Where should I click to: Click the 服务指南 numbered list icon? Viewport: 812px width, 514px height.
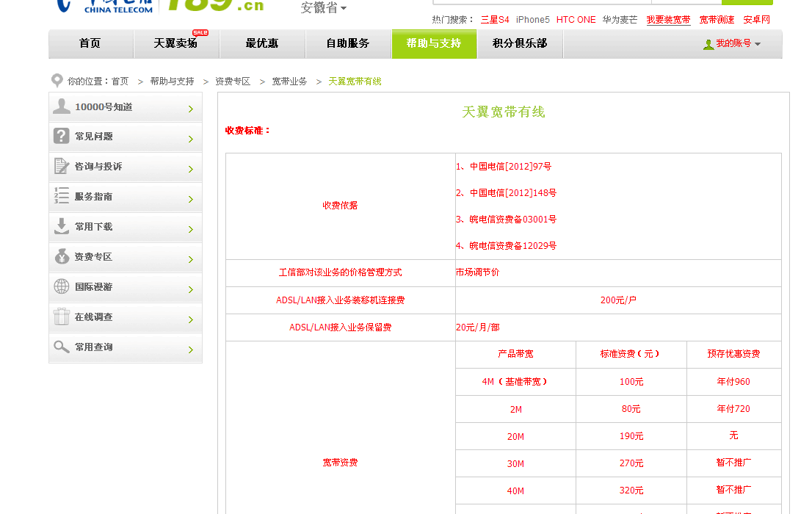[62, 196]
